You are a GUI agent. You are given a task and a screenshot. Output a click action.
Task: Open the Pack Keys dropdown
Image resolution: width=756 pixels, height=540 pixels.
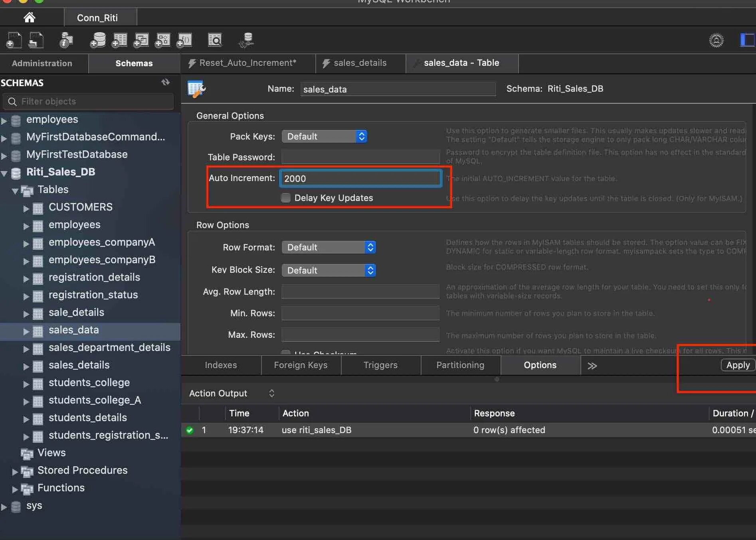(x=324, y=136)
